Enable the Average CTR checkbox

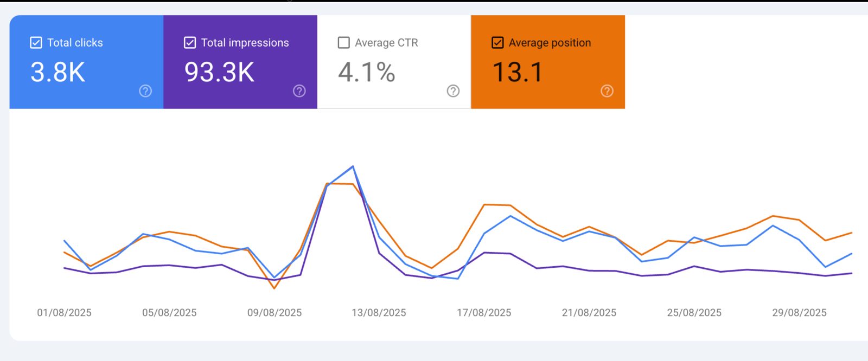coord(344,43)
